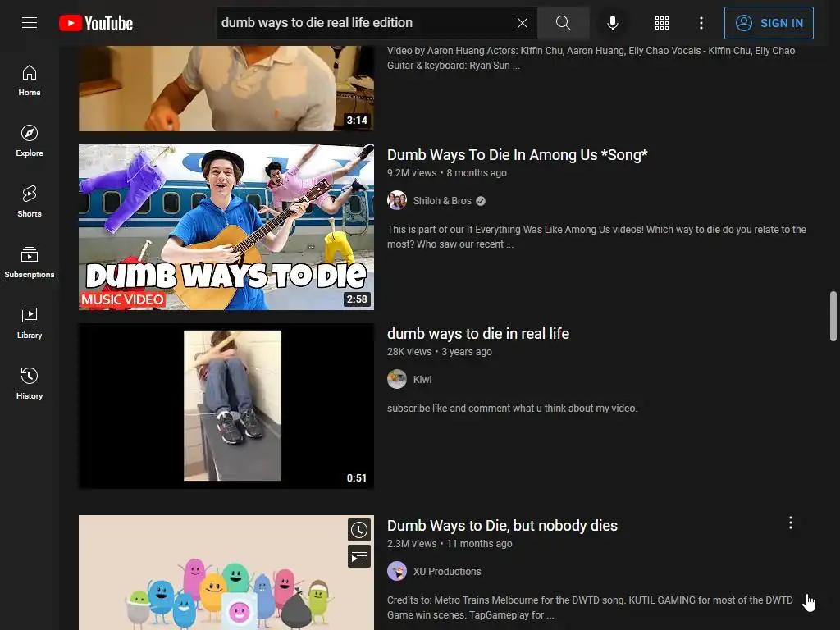Click the XU Productions channel avatar
The image size is (840, 630).
(397, 571)
